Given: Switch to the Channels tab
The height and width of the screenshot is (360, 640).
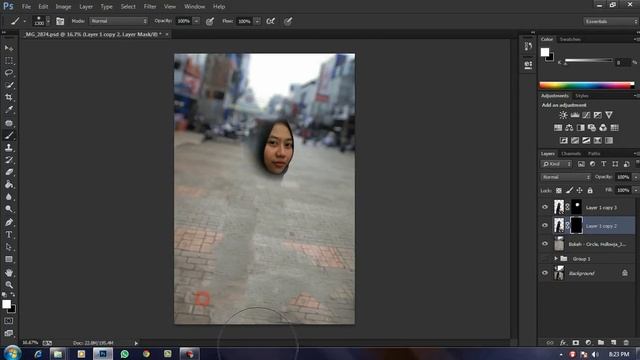Looking at the screenshot, I should 571,153.
